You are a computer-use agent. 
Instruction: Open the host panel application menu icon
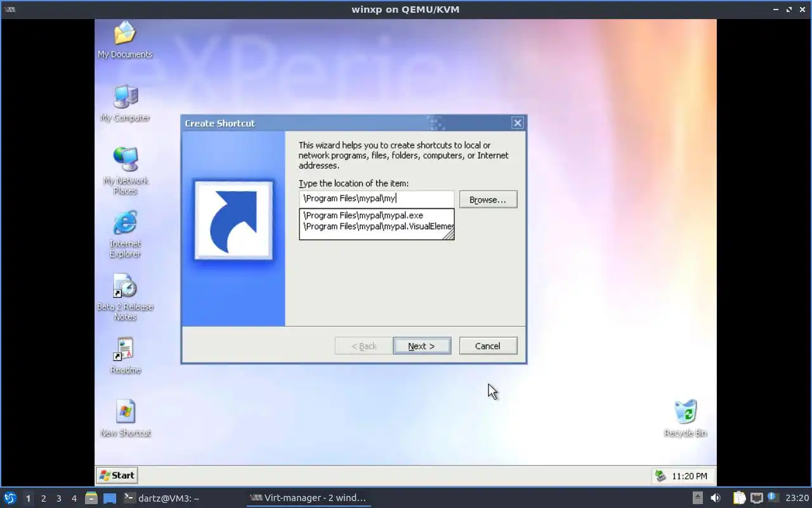click(x=10, y=498)
